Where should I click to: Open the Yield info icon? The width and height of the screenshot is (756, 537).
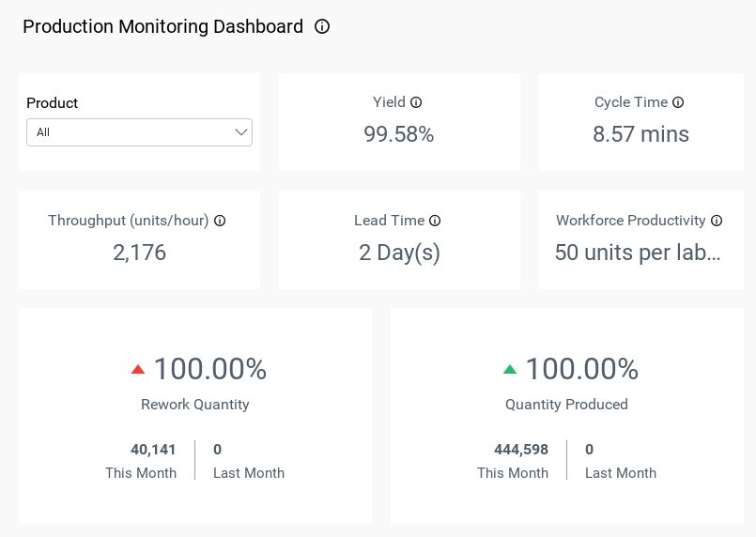click(x=416, y=102)
